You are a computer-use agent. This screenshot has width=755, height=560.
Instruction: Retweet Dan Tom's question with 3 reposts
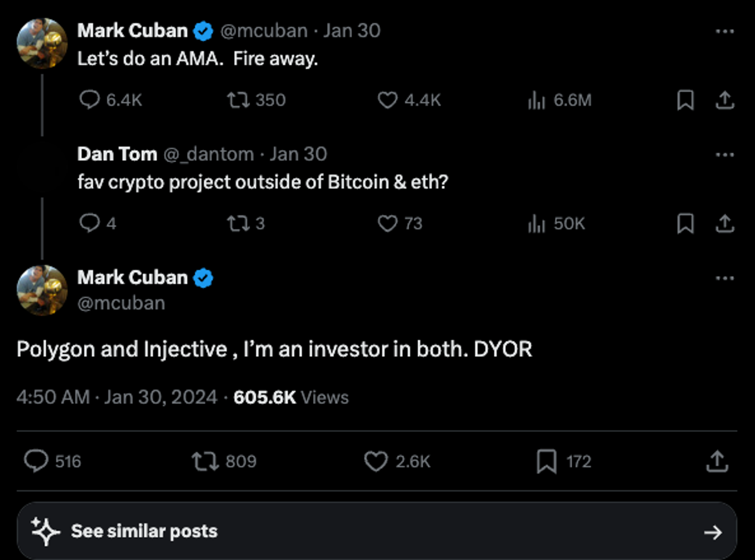(238, 223)
